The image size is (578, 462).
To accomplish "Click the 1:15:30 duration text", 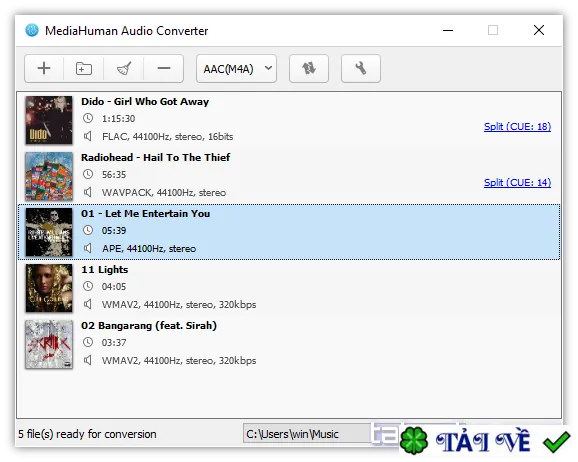I will pos(118,119).
